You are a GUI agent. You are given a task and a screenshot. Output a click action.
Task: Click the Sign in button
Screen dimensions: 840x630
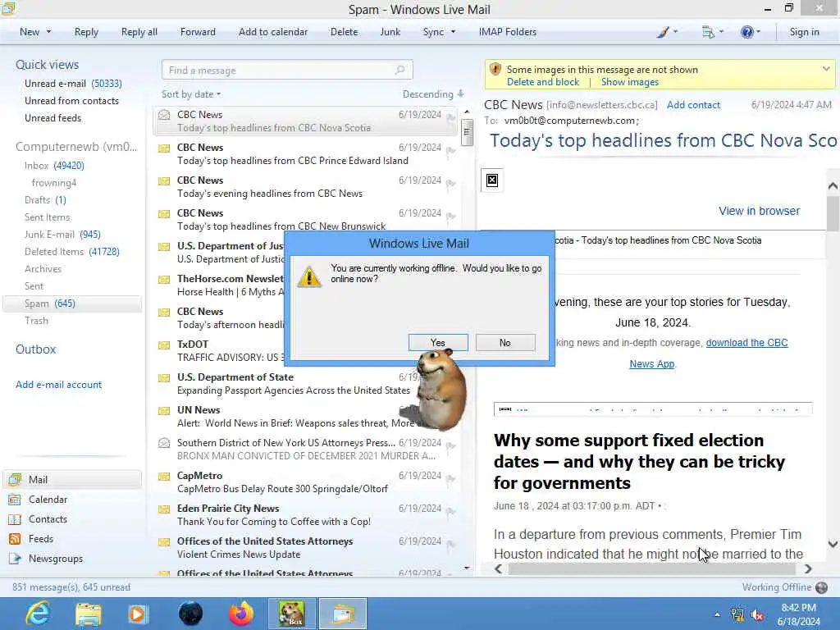click(x=804, y=32)
